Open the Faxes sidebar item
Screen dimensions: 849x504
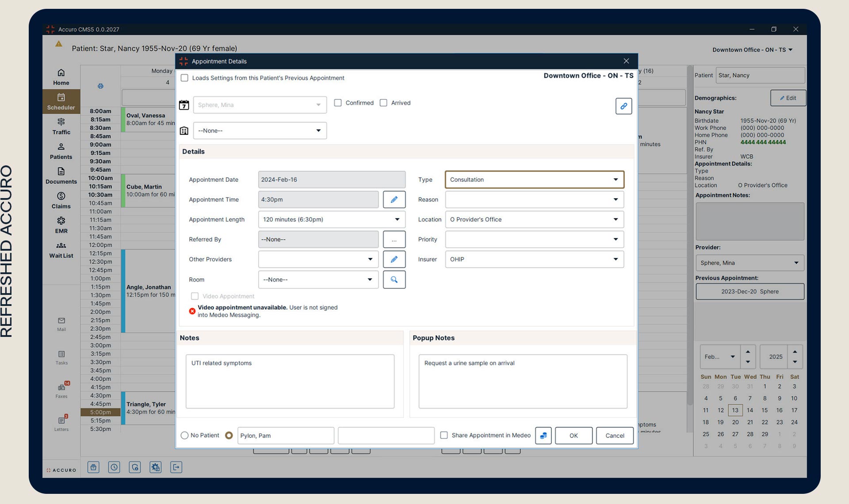61,391
